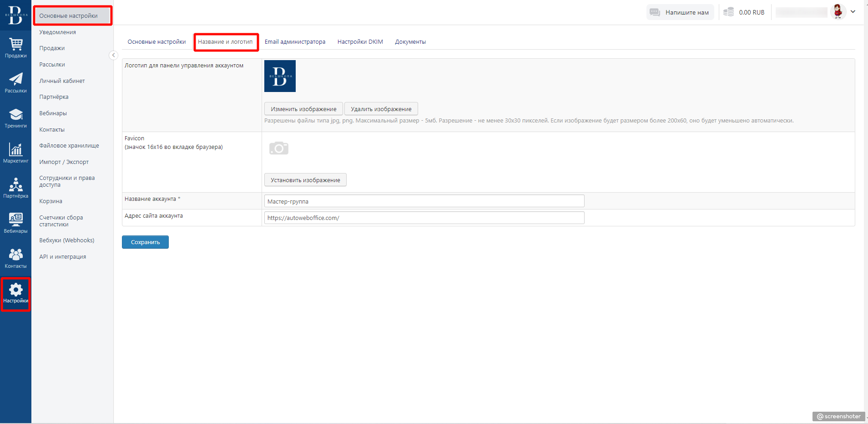Click Установить изображение for favicon

(305, 180)
